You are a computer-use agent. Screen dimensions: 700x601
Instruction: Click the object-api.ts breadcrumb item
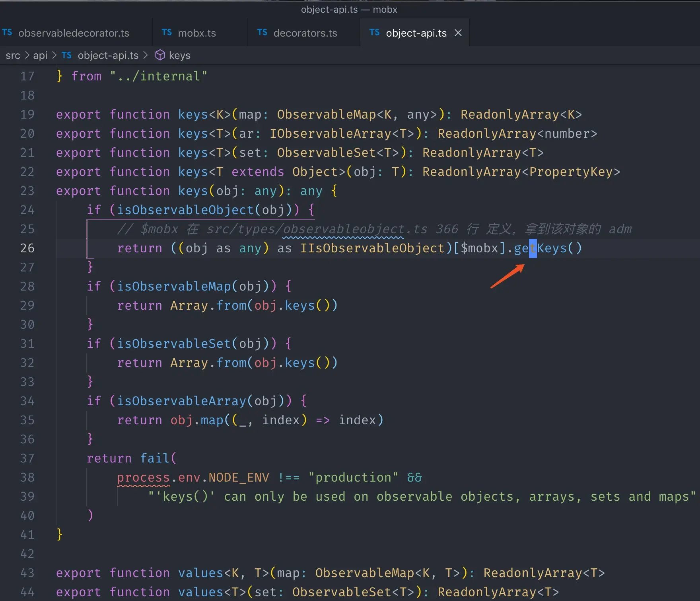point(108,55)
